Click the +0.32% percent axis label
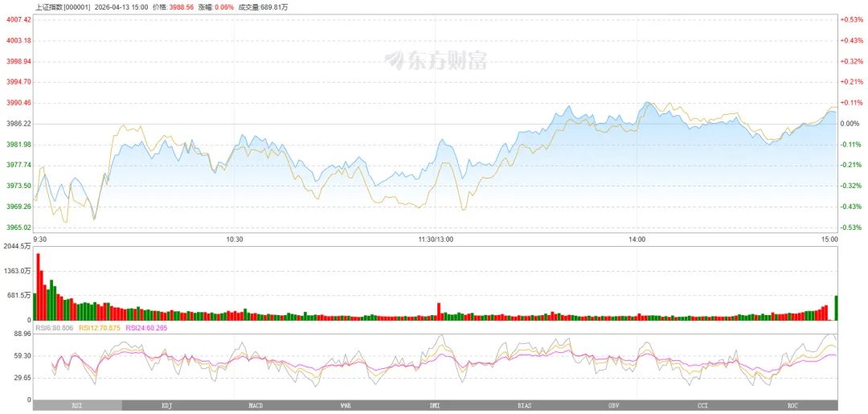The width and height of the screenshot is (868, 414). pos(851,61)
